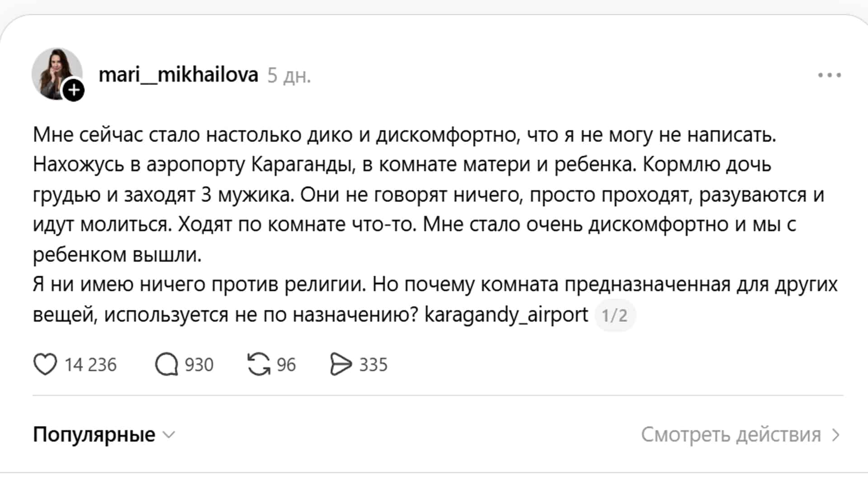Screen dimensions: 868x488
Task: Repost using the circular arrows icon
Action: coord(259,364)
